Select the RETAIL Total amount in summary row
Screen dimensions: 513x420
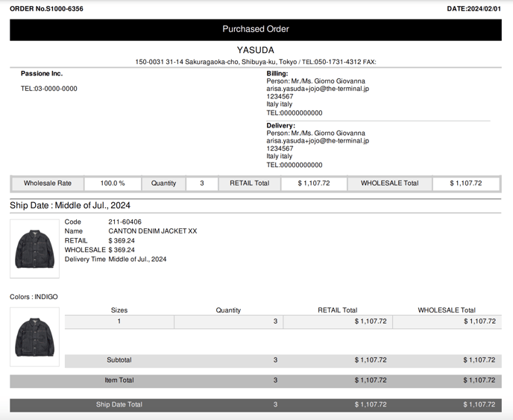(314, 183)
